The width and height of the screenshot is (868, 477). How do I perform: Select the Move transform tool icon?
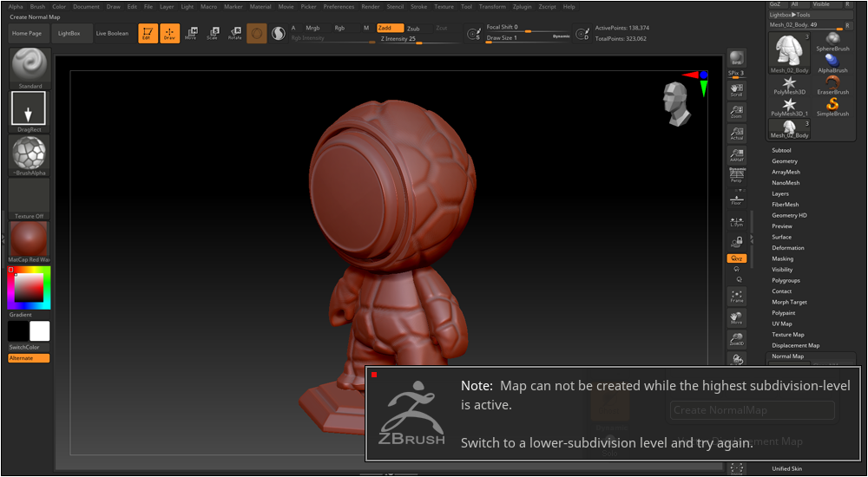(x=190, y=33)
